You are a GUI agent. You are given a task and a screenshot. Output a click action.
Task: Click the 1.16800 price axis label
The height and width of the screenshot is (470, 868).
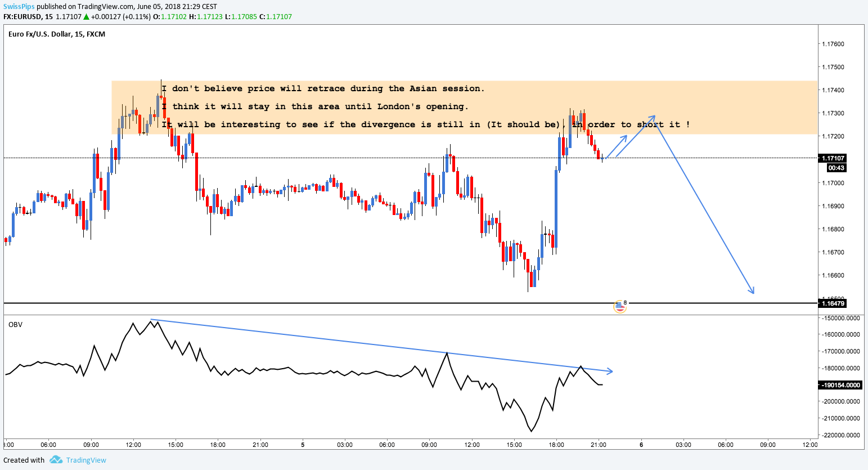(833, 229)
